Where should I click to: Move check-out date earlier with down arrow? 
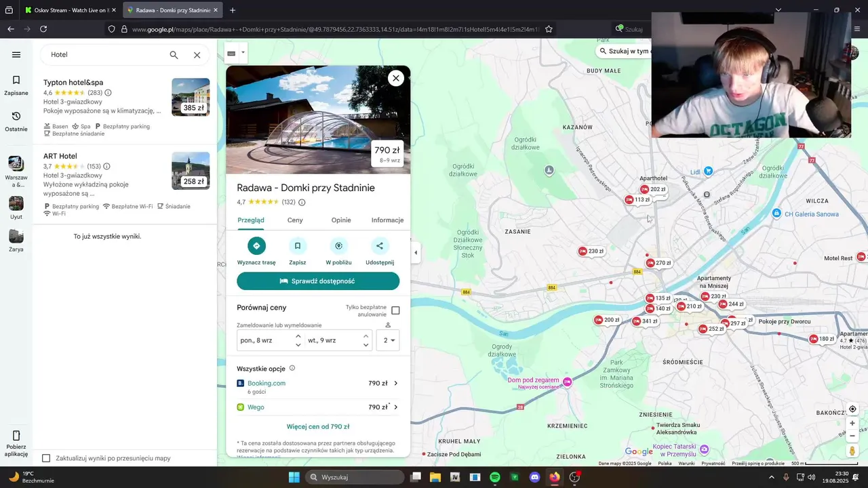366,345
